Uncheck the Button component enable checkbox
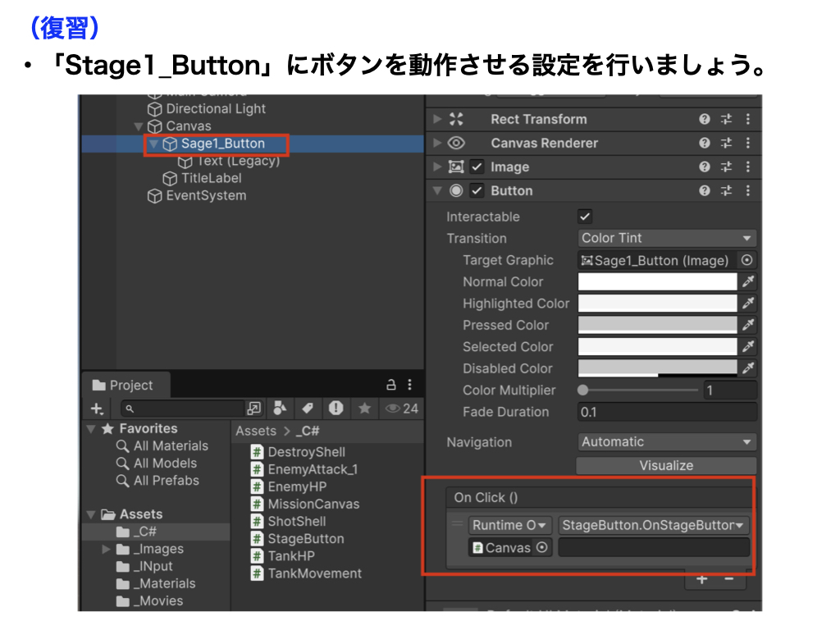Screen dimensions: 840x630 coord(477,191)
